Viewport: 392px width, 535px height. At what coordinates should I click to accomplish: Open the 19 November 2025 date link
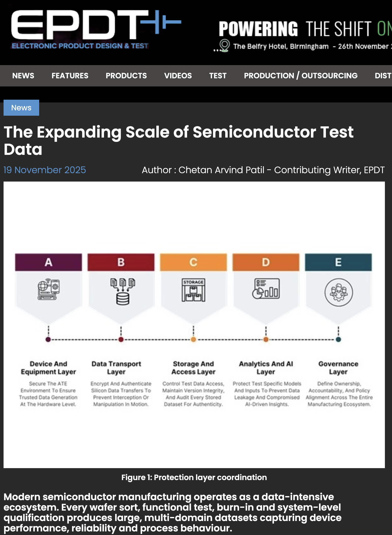45,170
